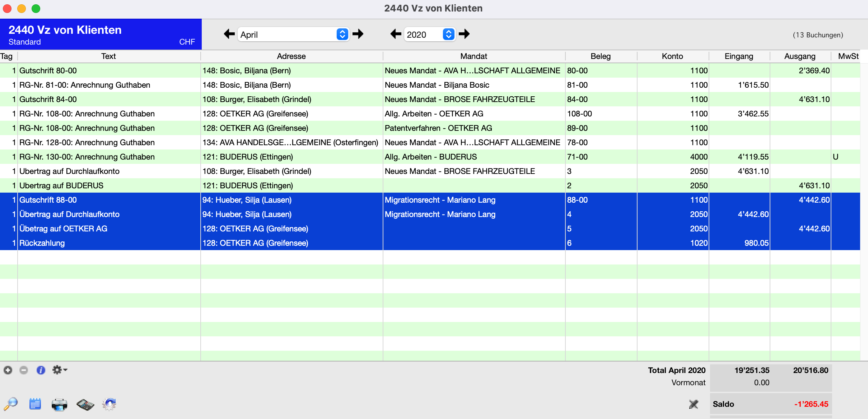Viewport: 868px width, 419px height.
Task: Click mandate 'Allg. Arbeiten - BUDERUS'
Action: click(431, 157)
